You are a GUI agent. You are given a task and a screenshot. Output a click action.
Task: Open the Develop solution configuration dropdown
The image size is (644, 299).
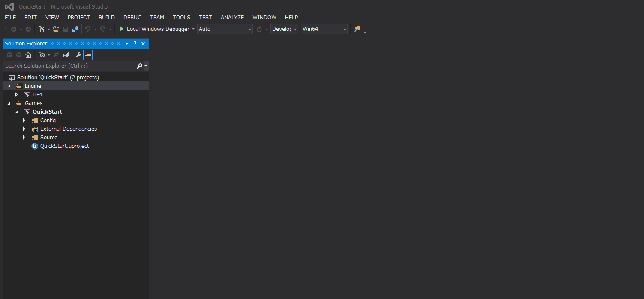click(x=284, y=29)
